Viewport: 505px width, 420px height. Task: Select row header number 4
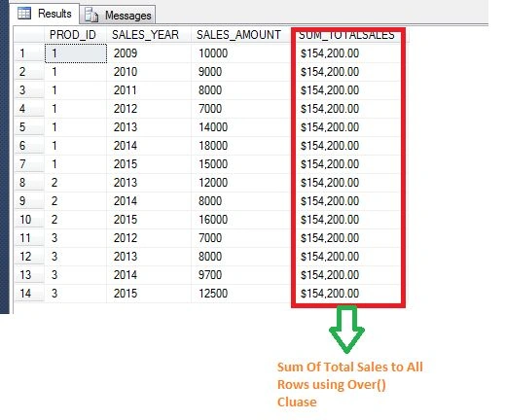[x=29, y=109]
